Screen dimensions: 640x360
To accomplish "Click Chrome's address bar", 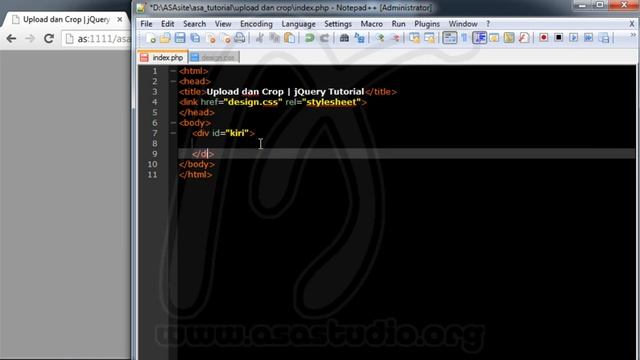I will (x=96, y=39).
